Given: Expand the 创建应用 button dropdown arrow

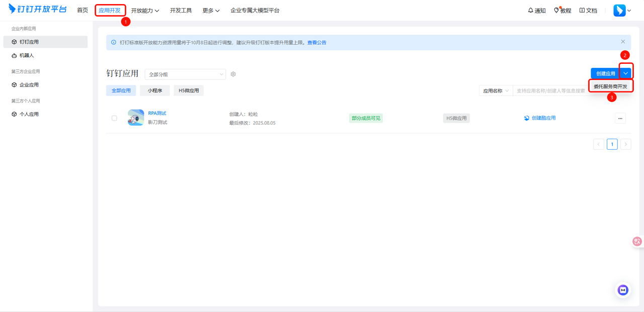Looking at the screenshot, I should (625, 72).
